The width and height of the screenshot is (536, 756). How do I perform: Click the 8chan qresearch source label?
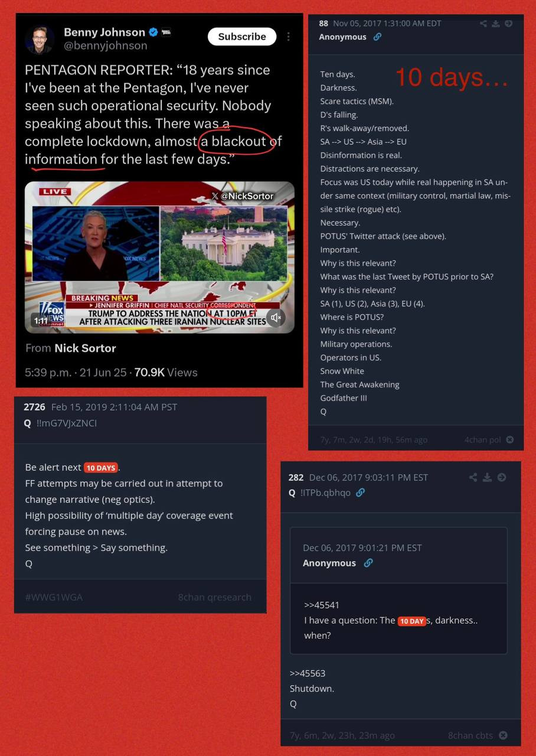coord(215,597)
